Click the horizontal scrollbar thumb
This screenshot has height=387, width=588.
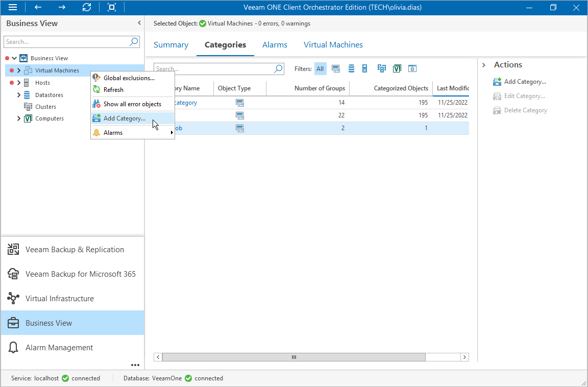[293, 357]
